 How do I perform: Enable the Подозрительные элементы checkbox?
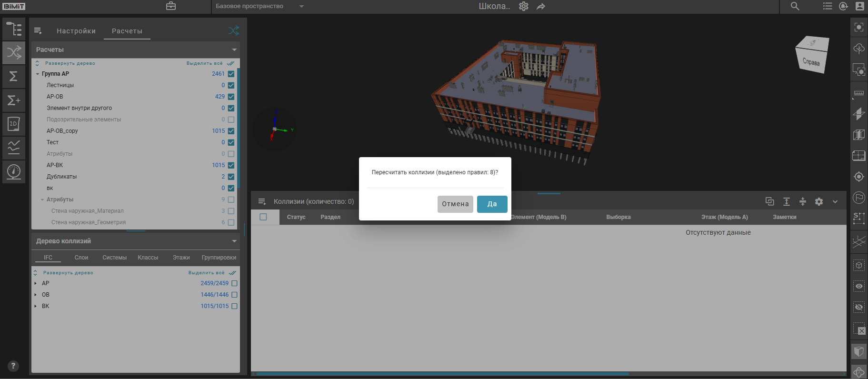click(x=231, y=120)
